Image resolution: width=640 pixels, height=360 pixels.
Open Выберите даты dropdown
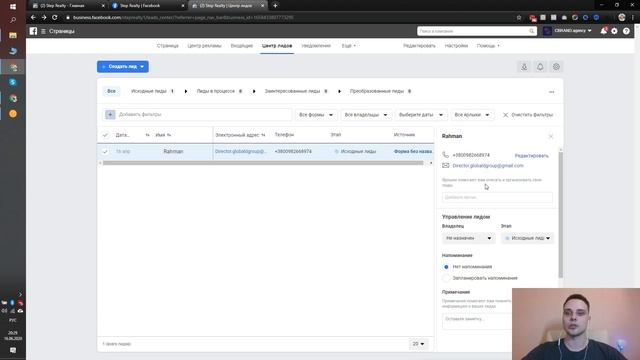[x=421, y=115]
